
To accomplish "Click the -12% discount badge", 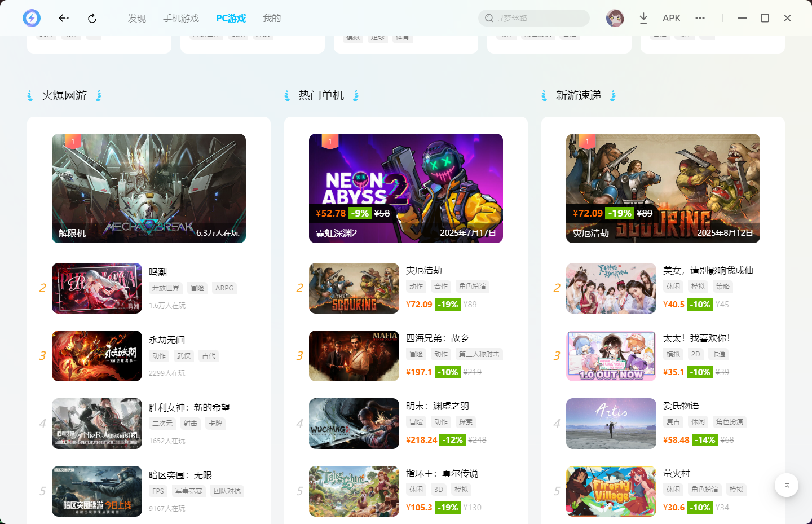I will point(453,440).
